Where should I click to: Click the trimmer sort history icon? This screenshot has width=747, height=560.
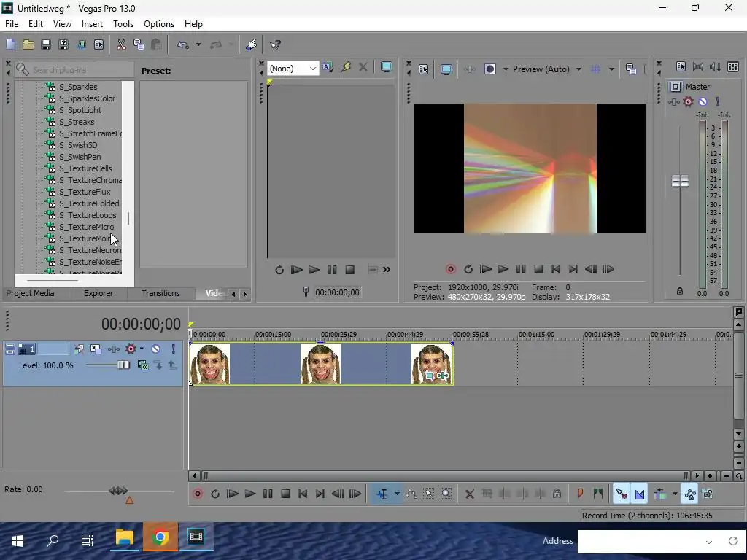click(x=328, y=67)
